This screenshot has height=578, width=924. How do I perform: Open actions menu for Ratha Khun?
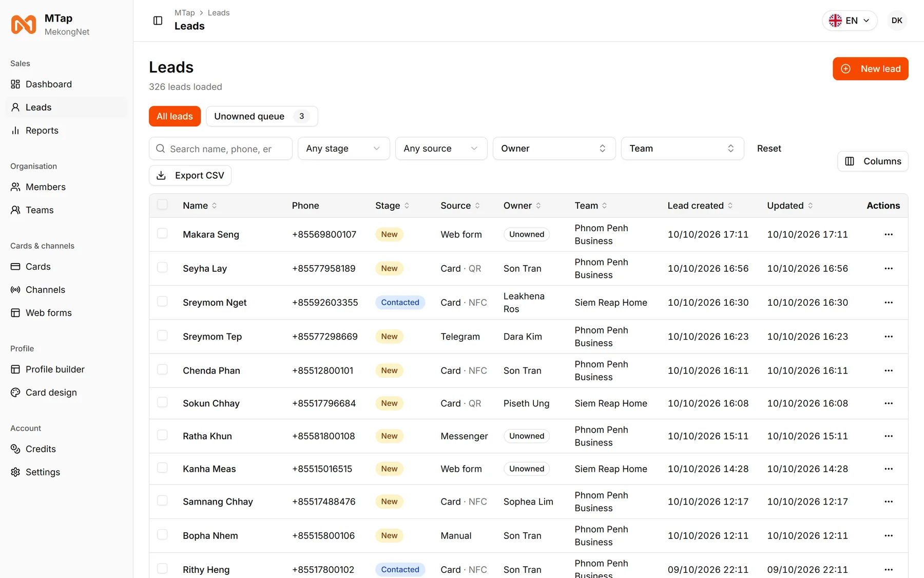[x=889, y=436]
